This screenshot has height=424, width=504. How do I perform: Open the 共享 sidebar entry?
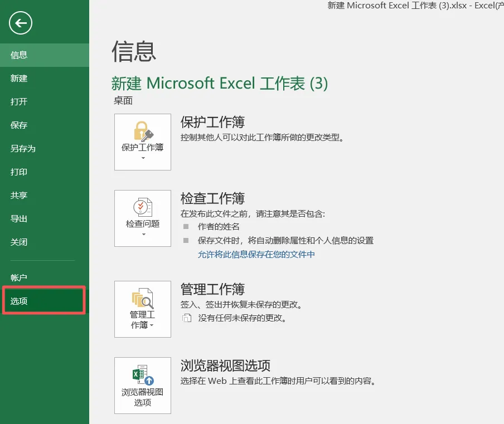point(45,196)
